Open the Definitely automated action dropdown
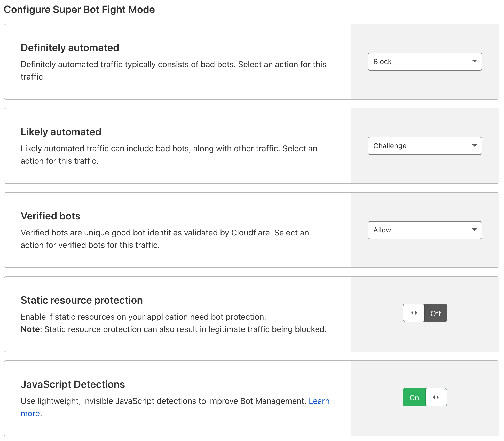Screen dimensions: 504x441 click(425, 62)
